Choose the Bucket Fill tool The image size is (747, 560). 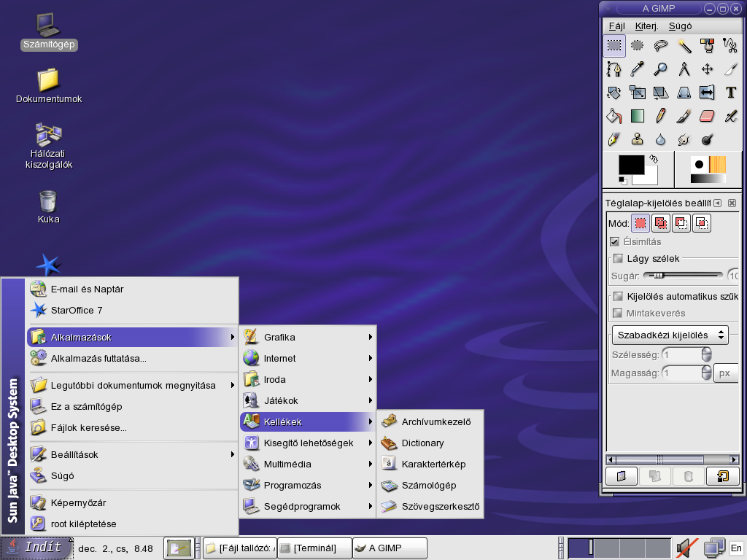[614, 116]
